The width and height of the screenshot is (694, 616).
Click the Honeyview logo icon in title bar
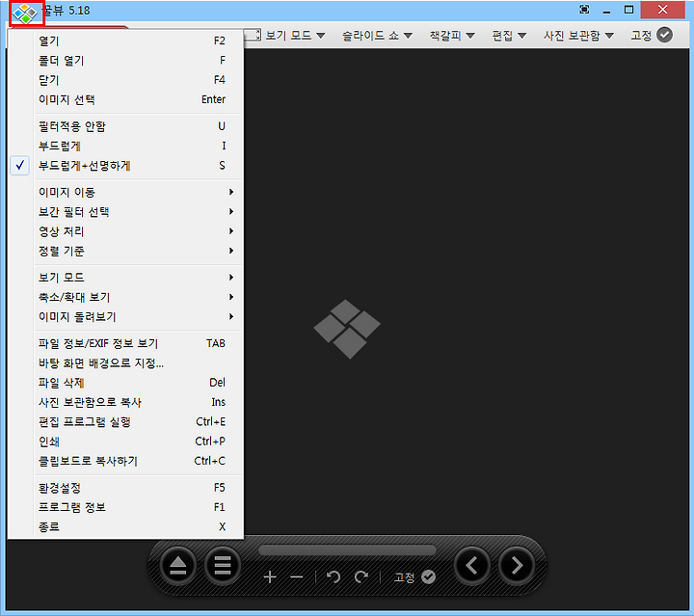[x=26, y=13]
